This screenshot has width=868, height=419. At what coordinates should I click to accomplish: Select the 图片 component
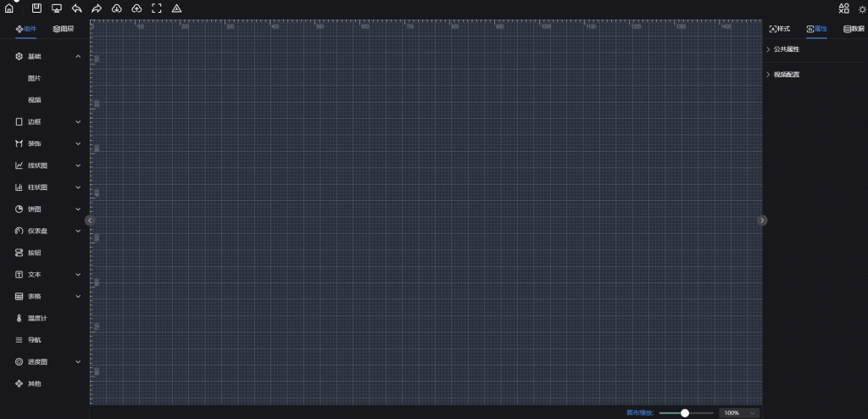(x=35, y=78)
